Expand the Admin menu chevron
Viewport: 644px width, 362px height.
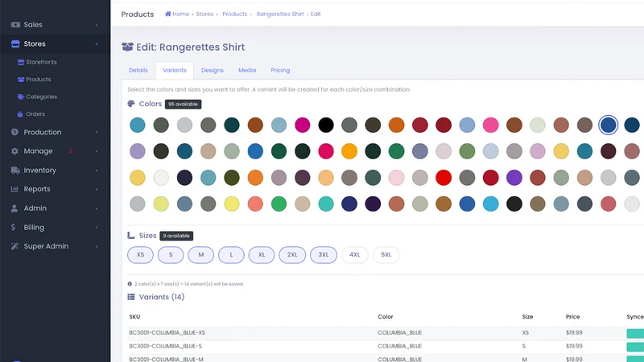pos(97,208)
